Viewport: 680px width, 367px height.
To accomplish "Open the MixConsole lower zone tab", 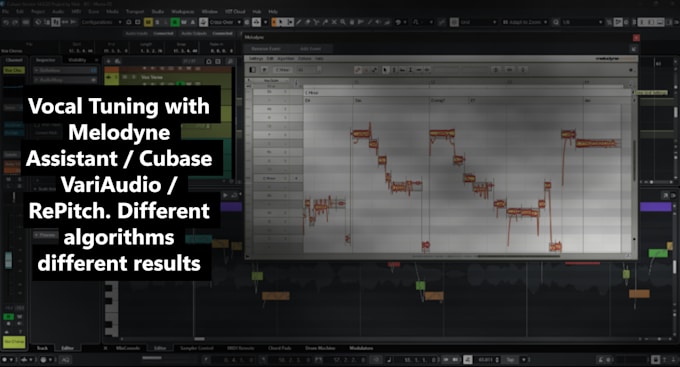I will click(128, 348).
